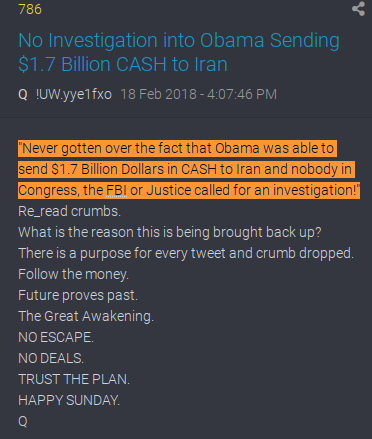The width and height of the screenshot is (372, 439).
Task: Click the closing Q signature
Action: click(x=23, y=421)
